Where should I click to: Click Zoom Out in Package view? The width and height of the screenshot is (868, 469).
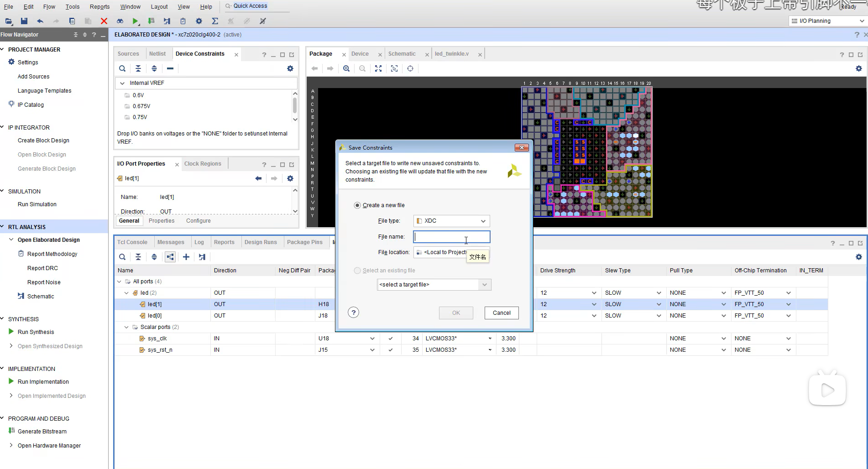coord(362,68)
